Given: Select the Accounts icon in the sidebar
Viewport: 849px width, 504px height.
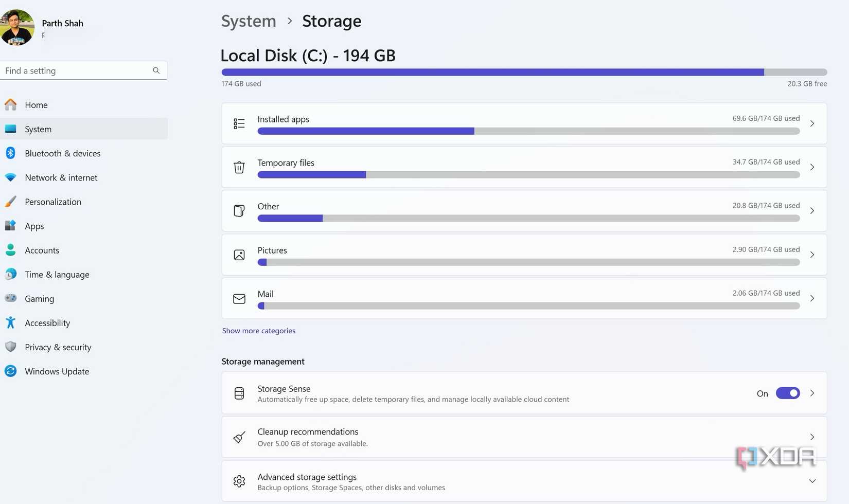Looking at the screenshot, I should 11,250.
